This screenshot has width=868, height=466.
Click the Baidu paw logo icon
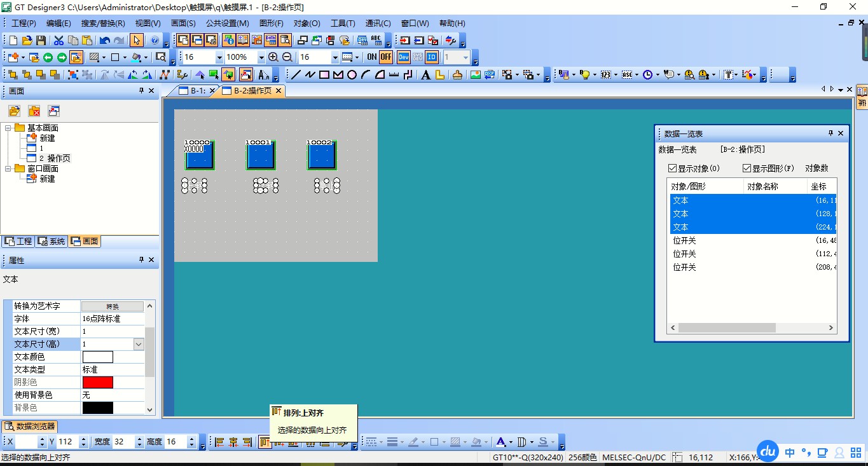tap(766, 451)
